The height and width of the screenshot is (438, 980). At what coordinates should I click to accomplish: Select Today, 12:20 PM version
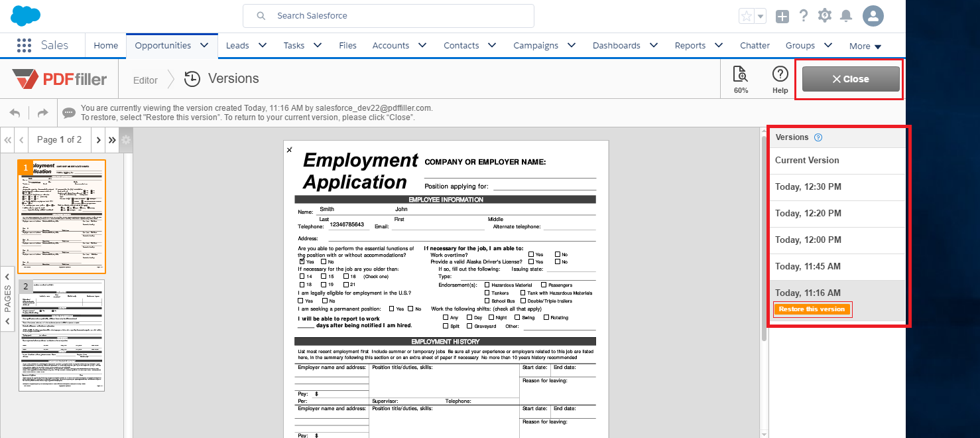837,214
